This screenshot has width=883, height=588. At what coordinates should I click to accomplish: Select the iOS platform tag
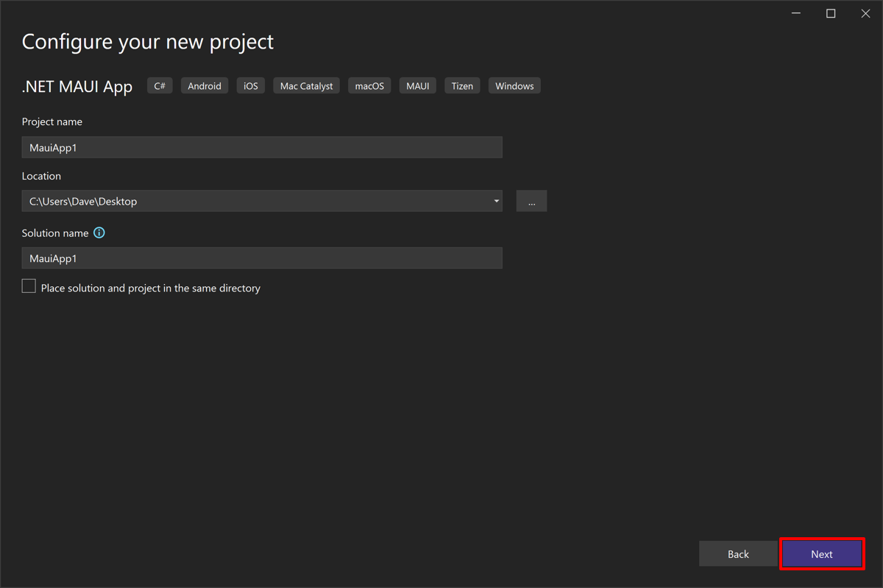pyautogui.click(x=250, y=85)
